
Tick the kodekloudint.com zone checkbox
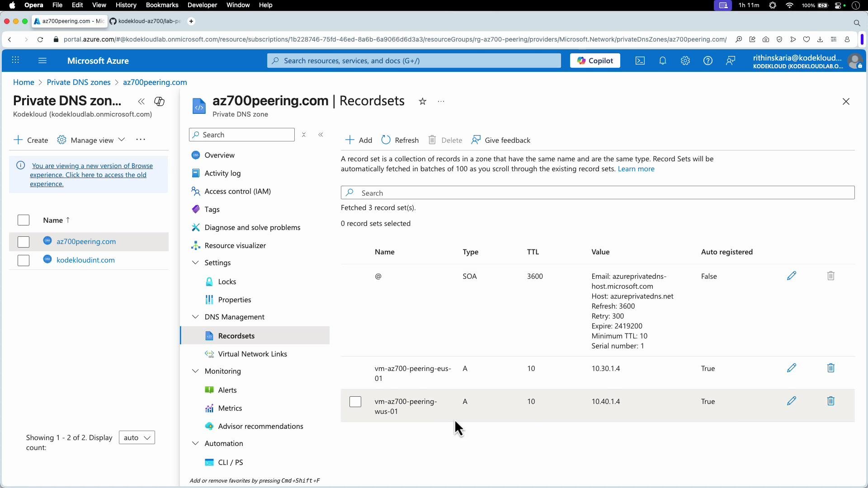pos(24,260)
